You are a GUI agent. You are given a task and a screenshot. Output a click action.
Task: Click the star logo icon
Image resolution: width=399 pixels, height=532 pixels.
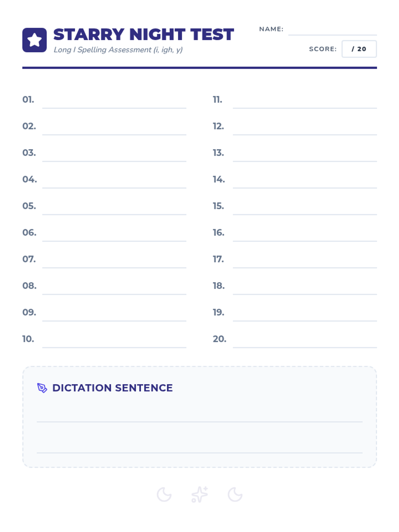coord(35,40)
